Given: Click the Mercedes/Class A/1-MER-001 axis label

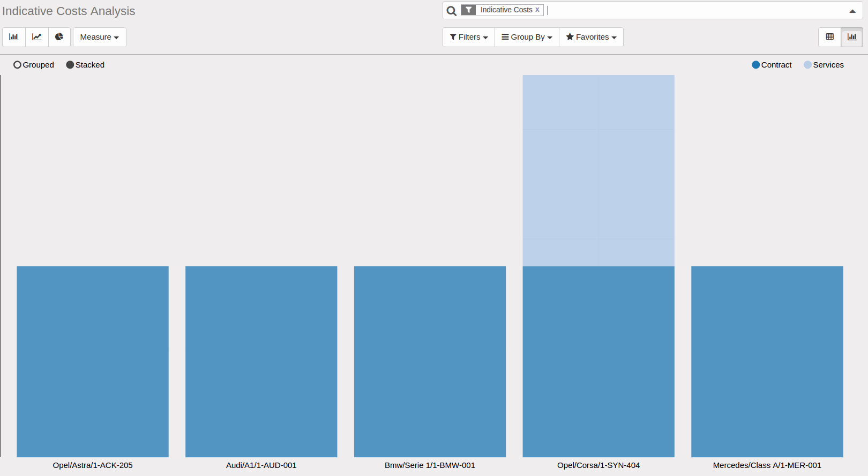Looking at the screenshot, I should (x=767, y=465).
